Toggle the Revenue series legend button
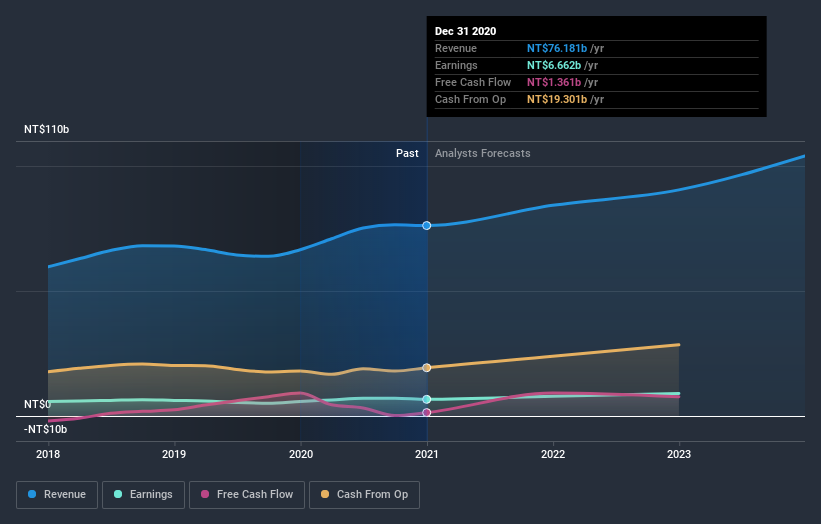 [x=57, y=495]
